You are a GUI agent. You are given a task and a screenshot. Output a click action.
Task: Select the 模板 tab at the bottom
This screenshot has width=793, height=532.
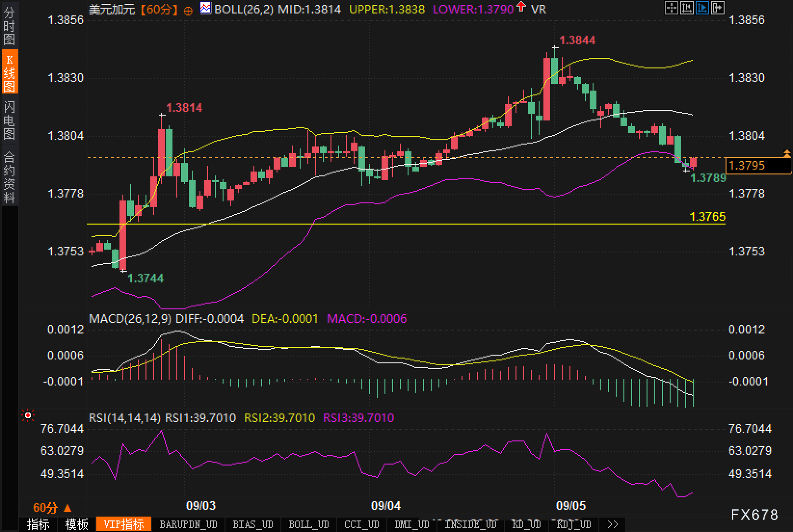point(77,524)
